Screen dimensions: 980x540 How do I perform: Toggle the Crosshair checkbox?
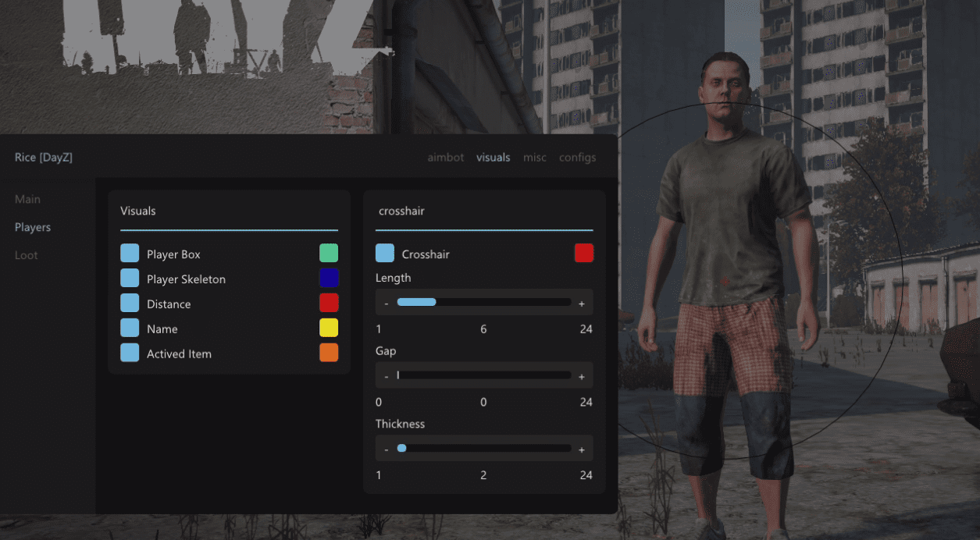[x=385, y=254]
